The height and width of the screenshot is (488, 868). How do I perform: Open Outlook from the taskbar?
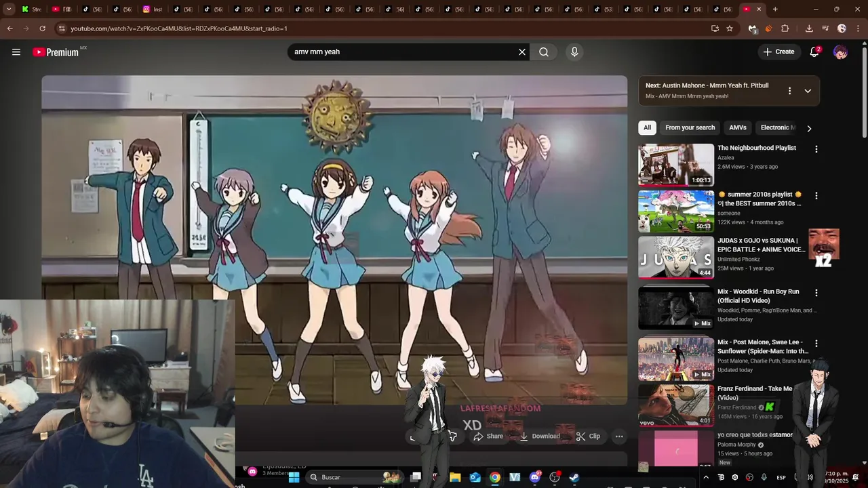[x=475, y=477]
